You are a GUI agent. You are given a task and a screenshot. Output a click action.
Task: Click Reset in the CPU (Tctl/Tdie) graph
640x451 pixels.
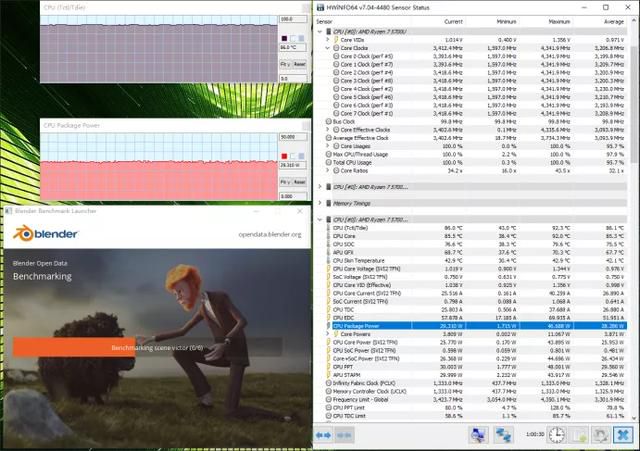(x=300, y=64)
